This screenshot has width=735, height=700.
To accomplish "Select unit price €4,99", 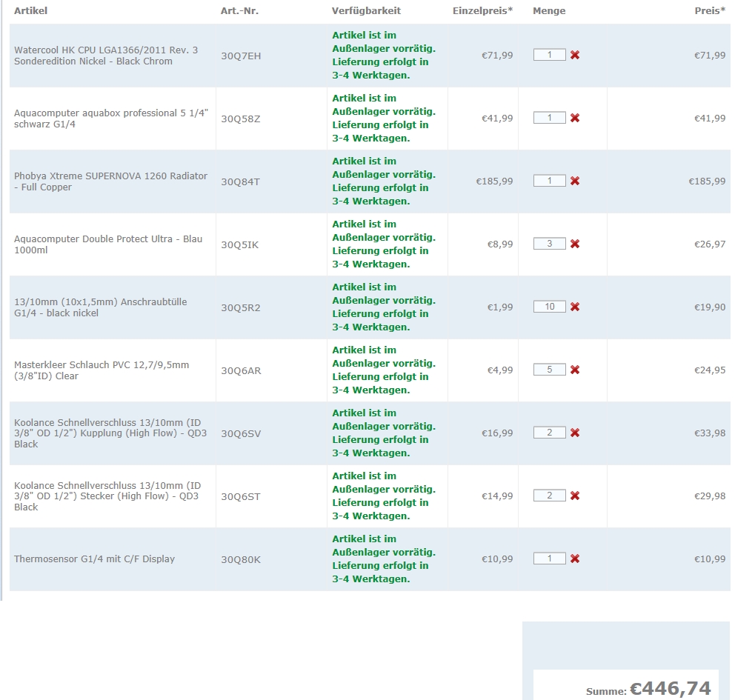I will coord(500,370).
